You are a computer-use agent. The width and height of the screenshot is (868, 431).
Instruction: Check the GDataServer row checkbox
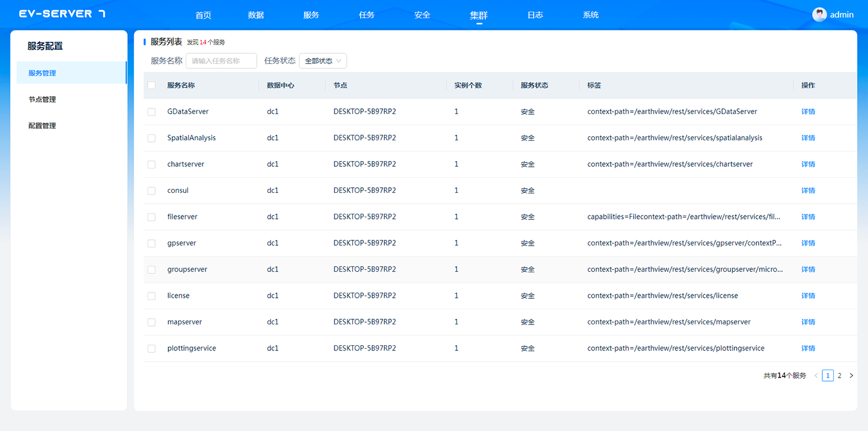tap(152, 112)
